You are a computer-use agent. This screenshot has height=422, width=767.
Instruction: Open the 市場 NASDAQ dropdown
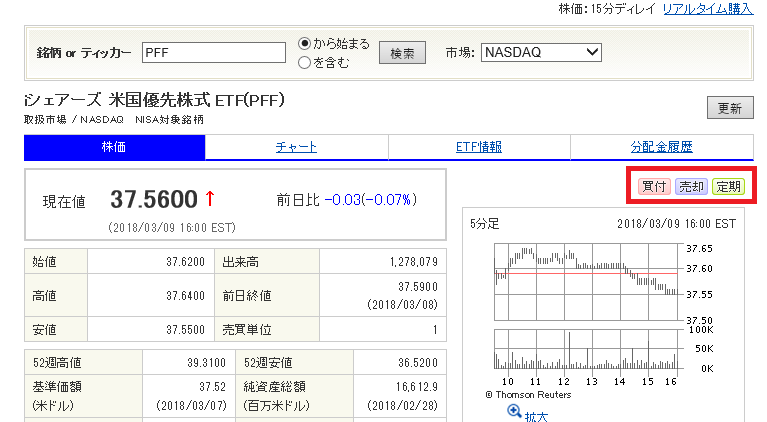(541, 52)
